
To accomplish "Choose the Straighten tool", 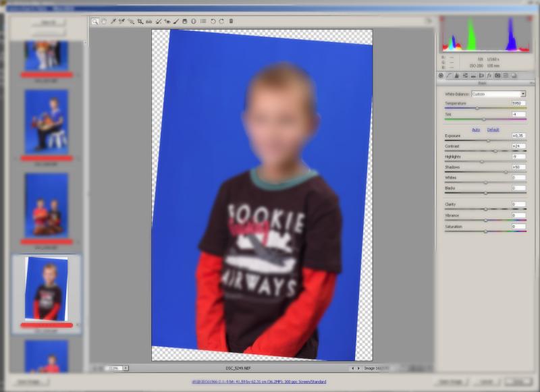I will 148,22.
